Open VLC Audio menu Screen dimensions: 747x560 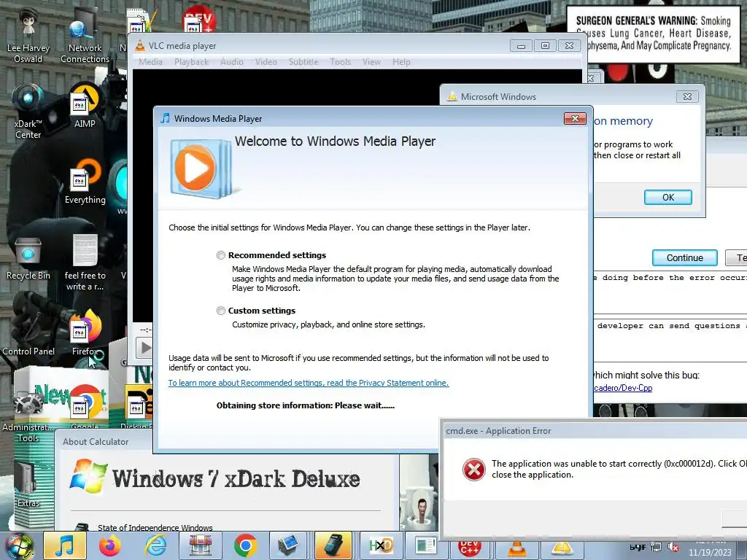pos(231,62)
